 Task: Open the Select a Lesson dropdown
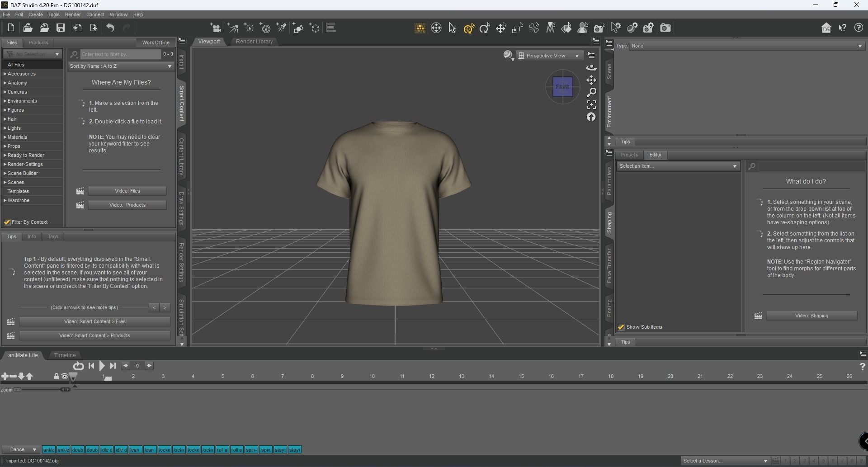tap(725, 461)
